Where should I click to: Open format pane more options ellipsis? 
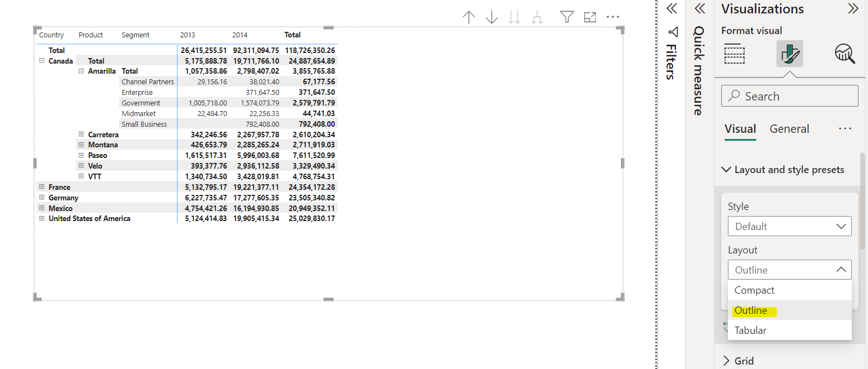(845, 129)
